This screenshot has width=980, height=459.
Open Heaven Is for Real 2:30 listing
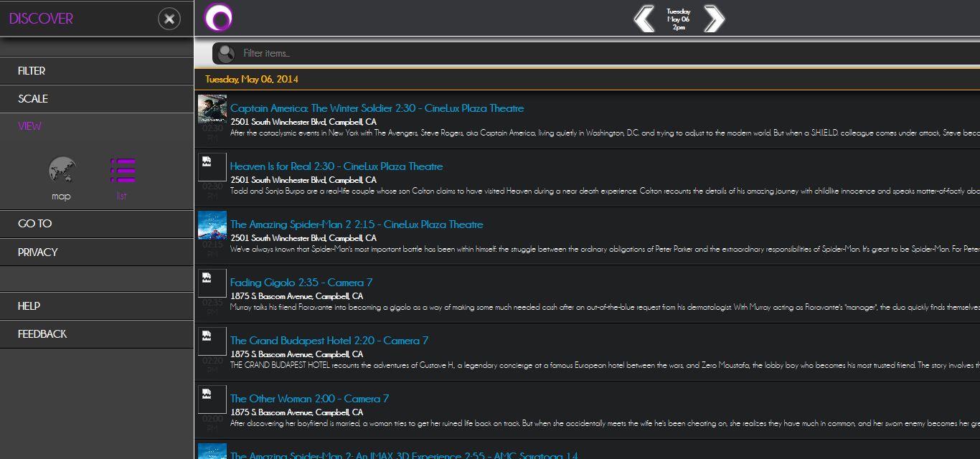pos(336,166)
